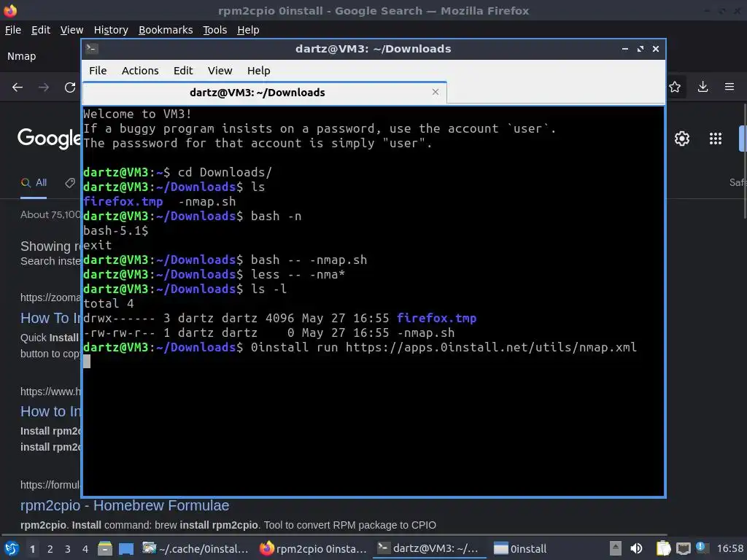Open rpm2cpio - Homebrew Formulae result
Image resolution: width=747 pixels, height=560 pixels.
125,505
